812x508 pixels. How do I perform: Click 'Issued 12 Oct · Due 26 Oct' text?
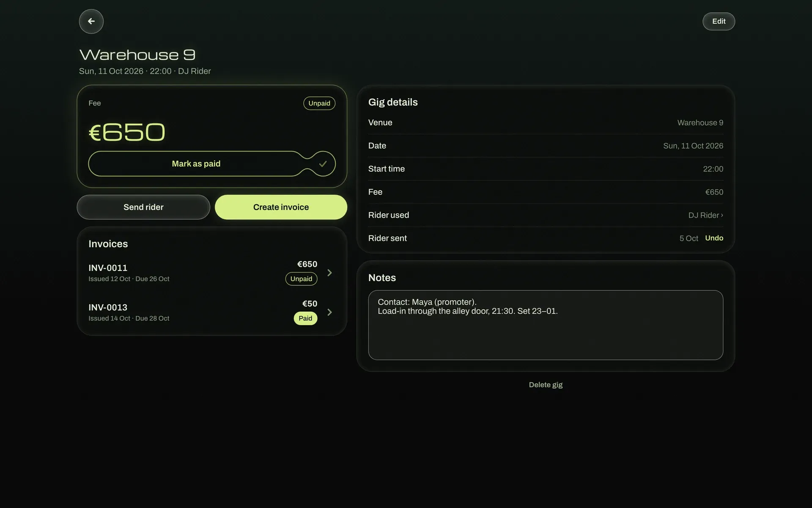(129, 279)
